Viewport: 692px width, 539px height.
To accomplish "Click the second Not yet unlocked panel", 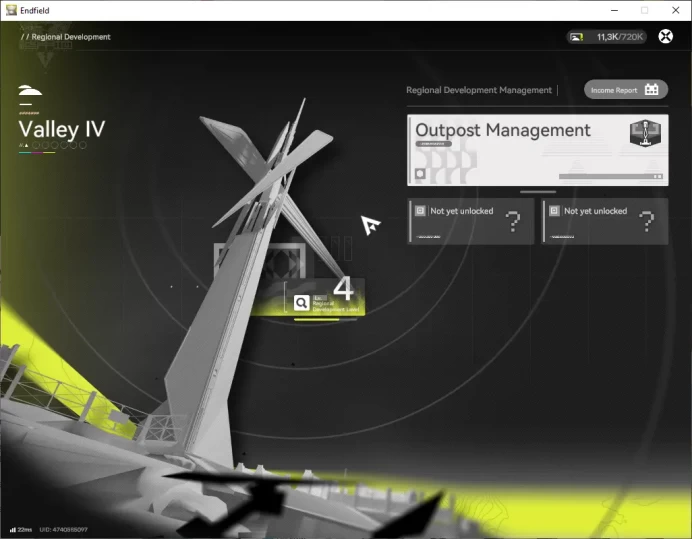I will [x=605, y=221].
